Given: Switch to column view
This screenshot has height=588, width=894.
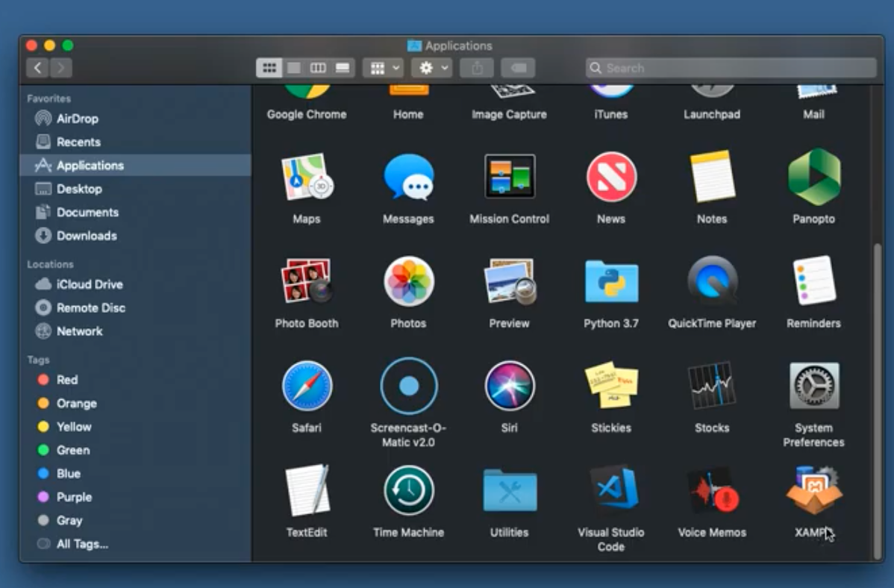Looking at the screenshot, I should point(318,69).
